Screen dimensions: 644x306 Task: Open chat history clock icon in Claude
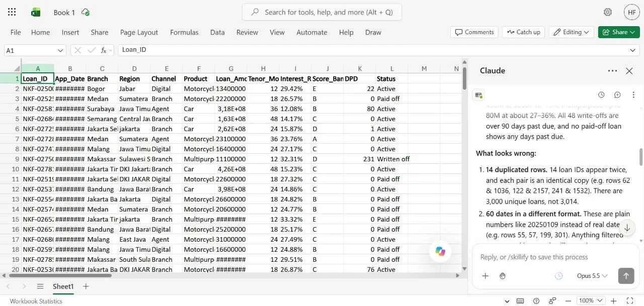[x=601, y=94]
